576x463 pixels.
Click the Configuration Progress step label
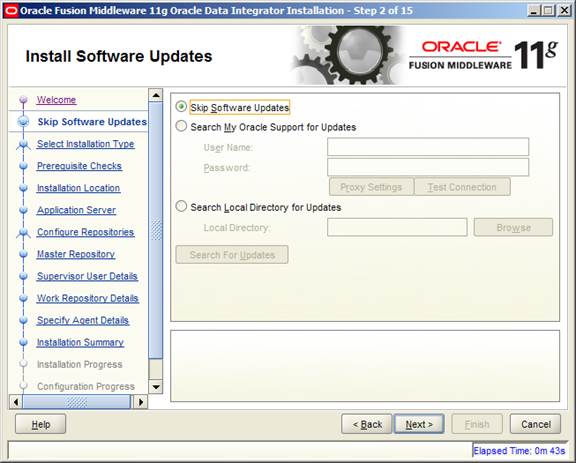click(x=86, y=386)
